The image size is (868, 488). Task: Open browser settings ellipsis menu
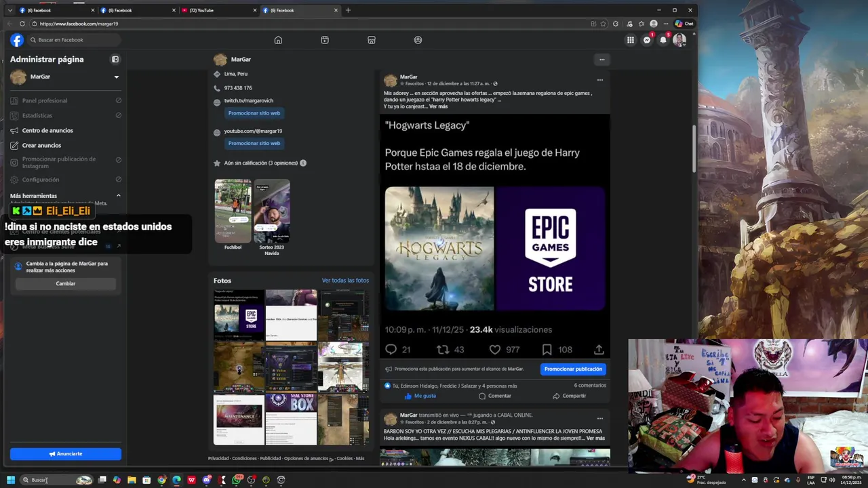[x=665, y=24]
